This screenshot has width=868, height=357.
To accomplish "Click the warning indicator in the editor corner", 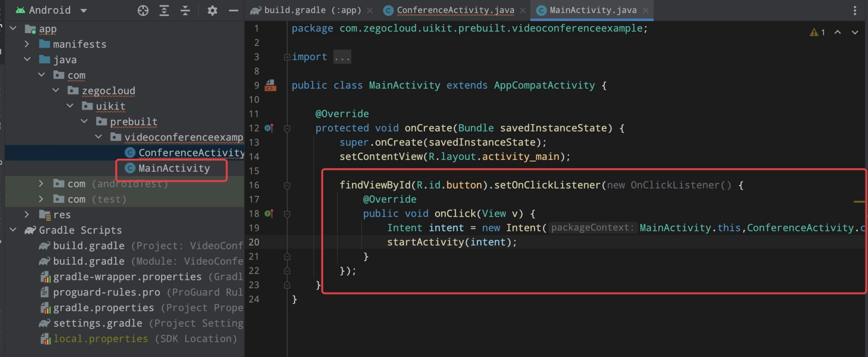I will click(817, 32).
